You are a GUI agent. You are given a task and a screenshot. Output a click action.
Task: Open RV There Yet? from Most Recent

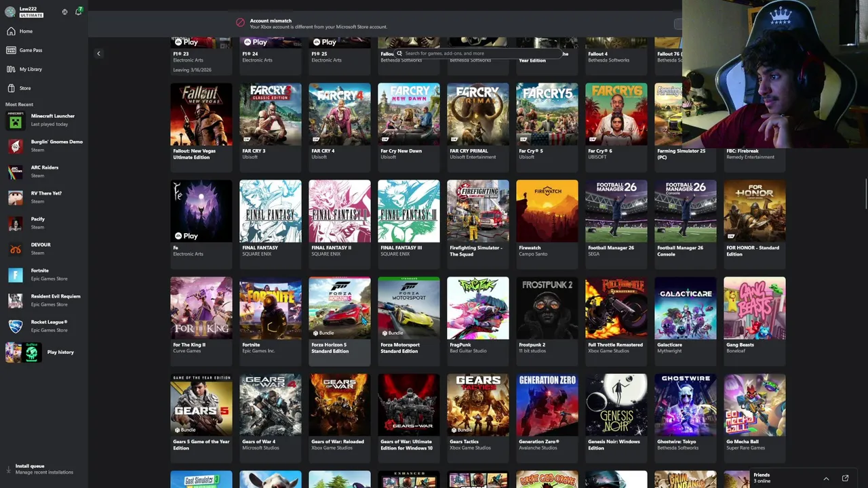[44, 197]
